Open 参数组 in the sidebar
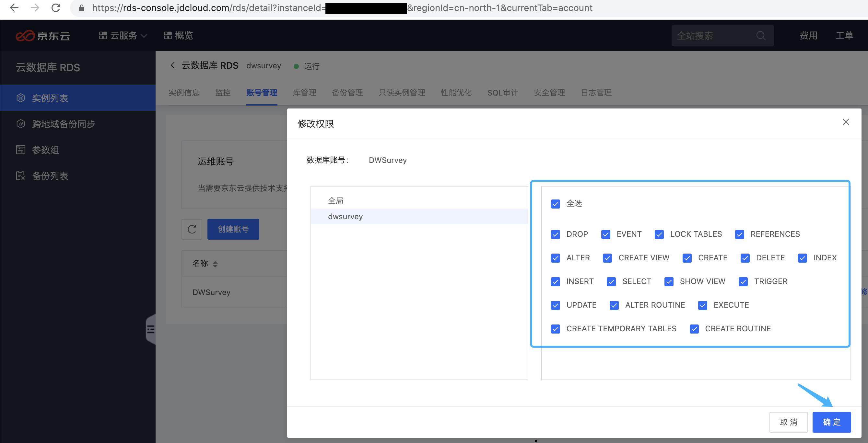The width and height of the screenshot is (868, 443). tap(77, 150)
